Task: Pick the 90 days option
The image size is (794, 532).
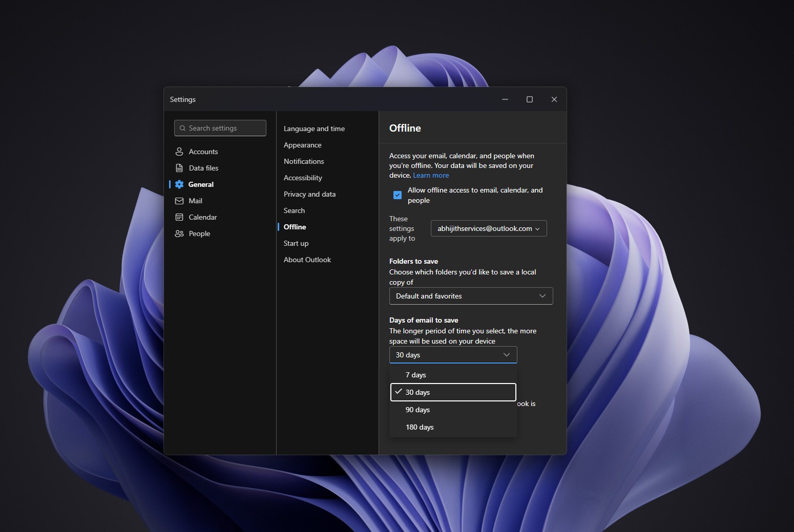Action: click(453, 410)
